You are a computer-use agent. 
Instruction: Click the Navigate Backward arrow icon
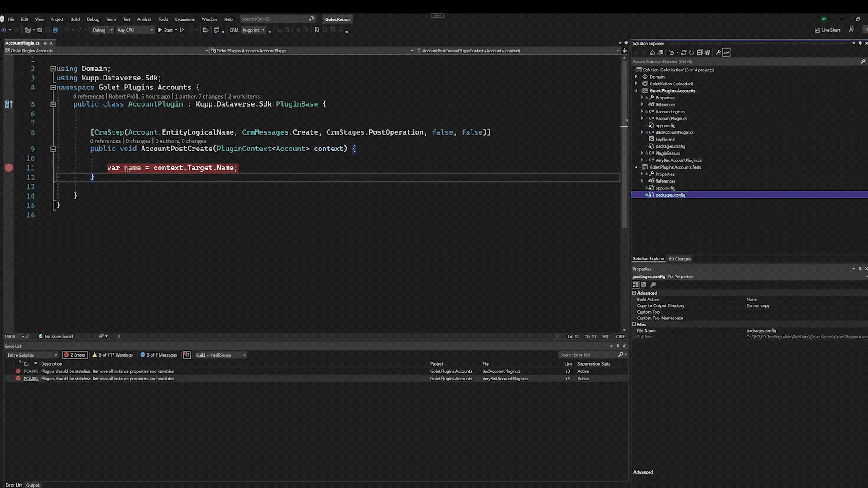4,30
